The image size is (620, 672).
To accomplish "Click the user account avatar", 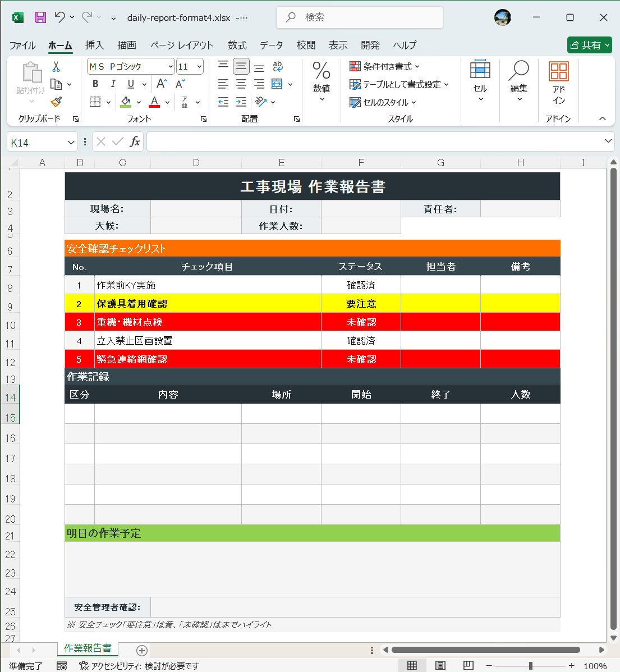I will point(503,17).
